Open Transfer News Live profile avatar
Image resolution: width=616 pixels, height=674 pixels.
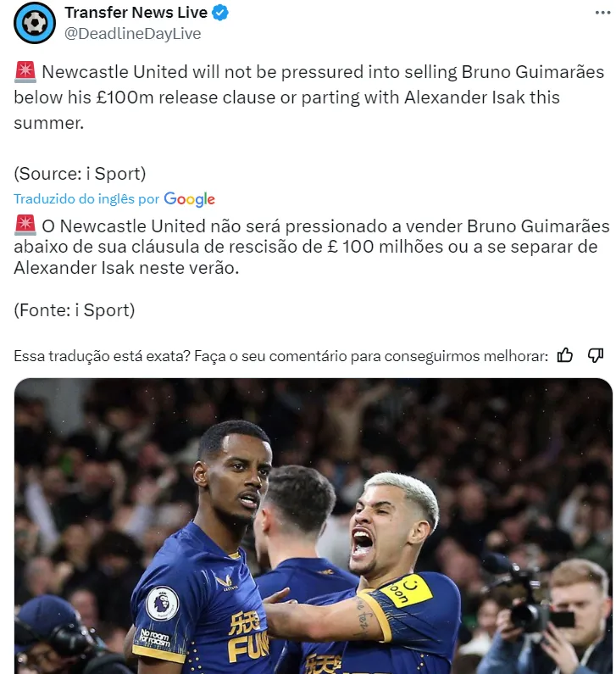[35, 23]
